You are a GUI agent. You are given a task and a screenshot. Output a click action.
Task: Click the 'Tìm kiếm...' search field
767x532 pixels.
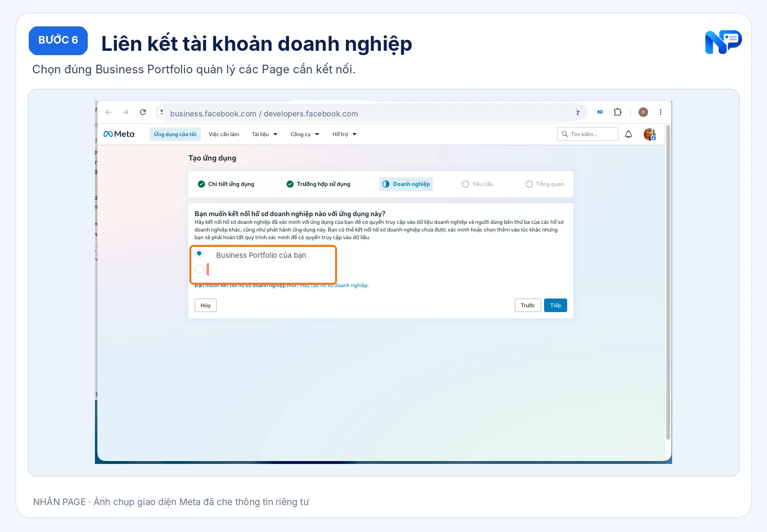point(588,134)
